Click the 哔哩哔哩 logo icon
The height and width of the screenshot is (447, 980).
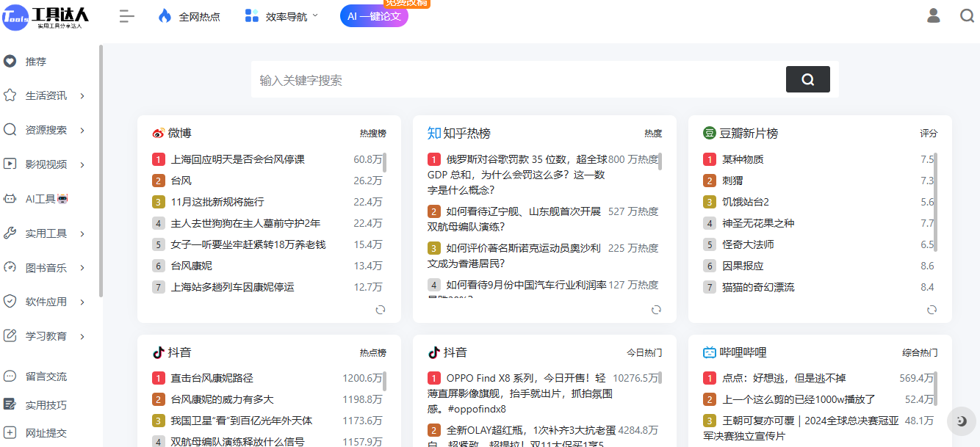point(710,353)
